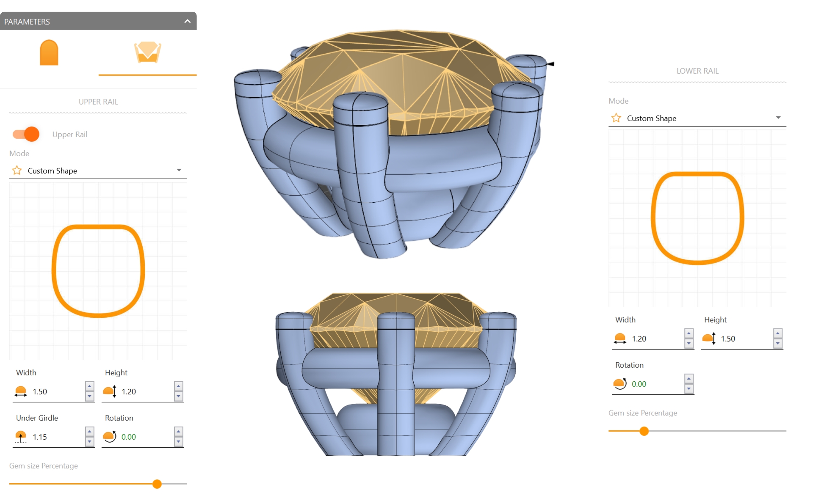Decrease Under Girdle value with down arrow
Screen dimensions: 813x504
pos(89,442)
